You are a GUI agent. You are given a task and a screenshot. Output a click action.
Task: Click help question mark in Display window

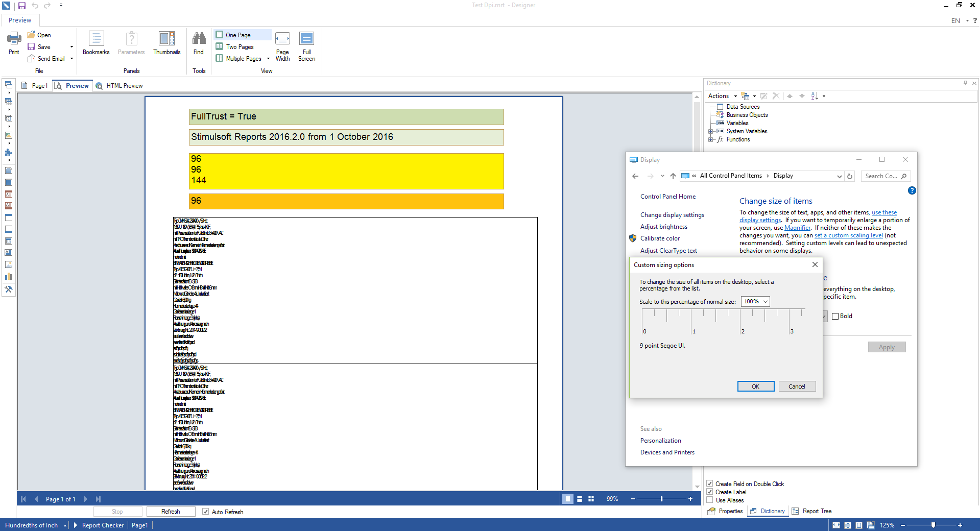tap(912, 190)
